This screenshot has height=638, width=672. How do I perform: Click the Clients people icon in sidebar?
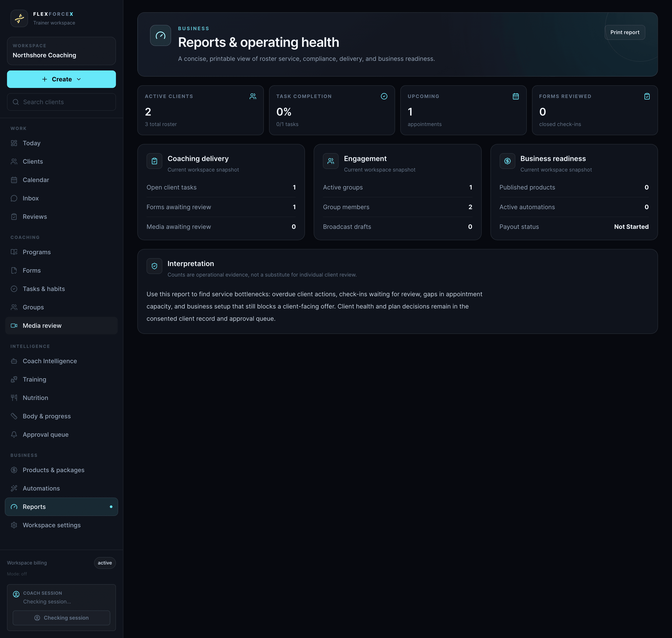[14, 161]
